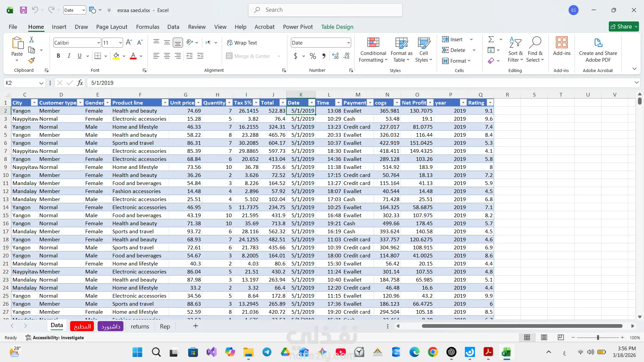Click the Increase Decimal icon
The image size is (644, 362).
click(x=335, y=56)
